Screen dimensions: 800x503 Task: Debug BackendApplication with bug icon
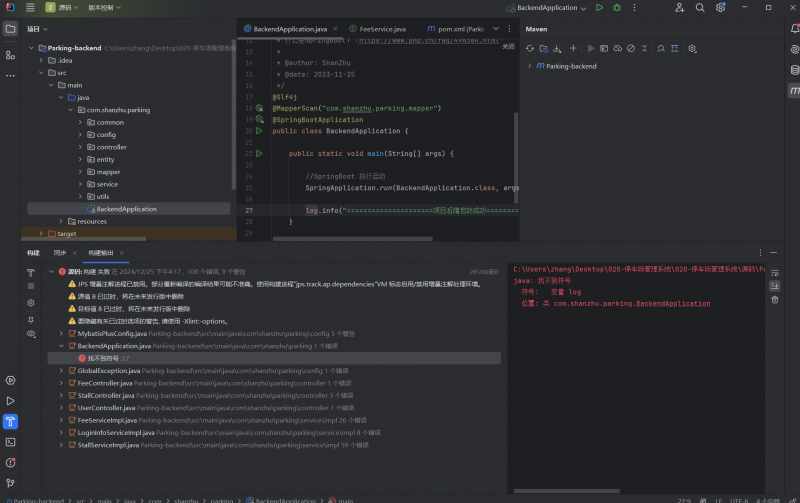(617, 8)
